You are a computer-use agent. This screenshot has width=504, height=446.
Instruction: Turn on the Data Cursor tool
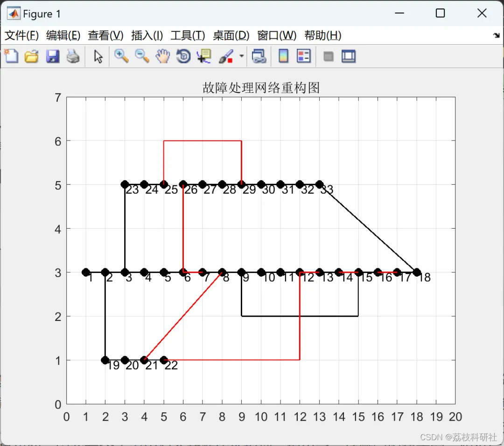coord(204,56)
